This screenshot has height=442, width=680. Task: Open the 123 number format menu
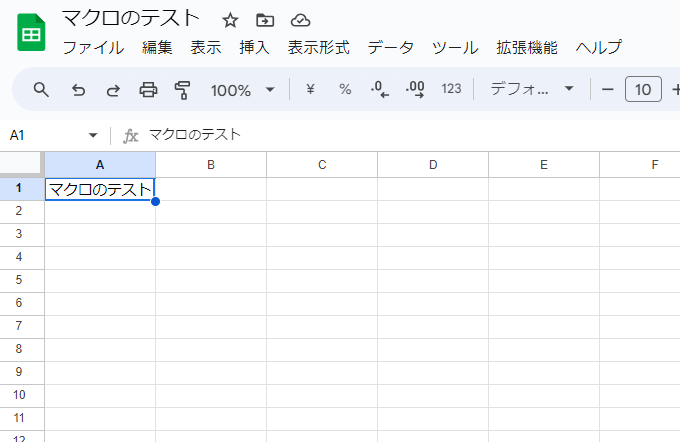click(451, 89)
